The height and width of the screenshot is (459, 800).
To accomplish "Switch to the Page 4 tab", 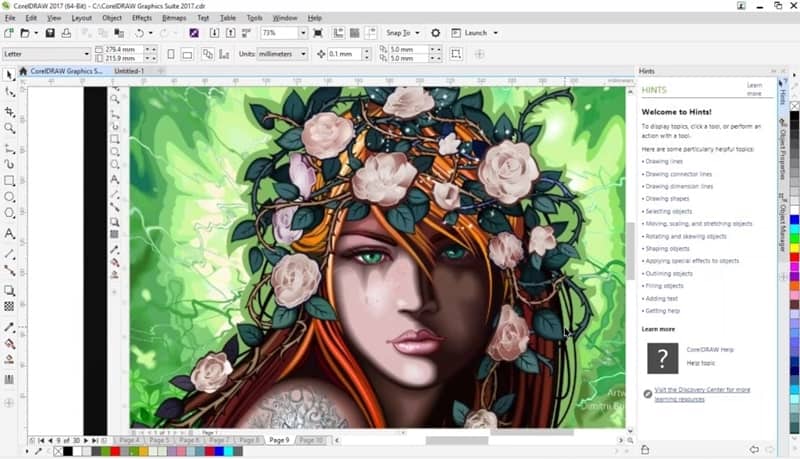I will [130, 440].
